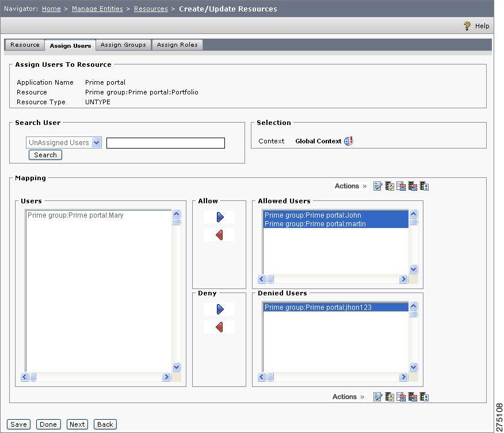Click the red left arrow under Deny
This screenshot has width=504, height=433.
220,327
